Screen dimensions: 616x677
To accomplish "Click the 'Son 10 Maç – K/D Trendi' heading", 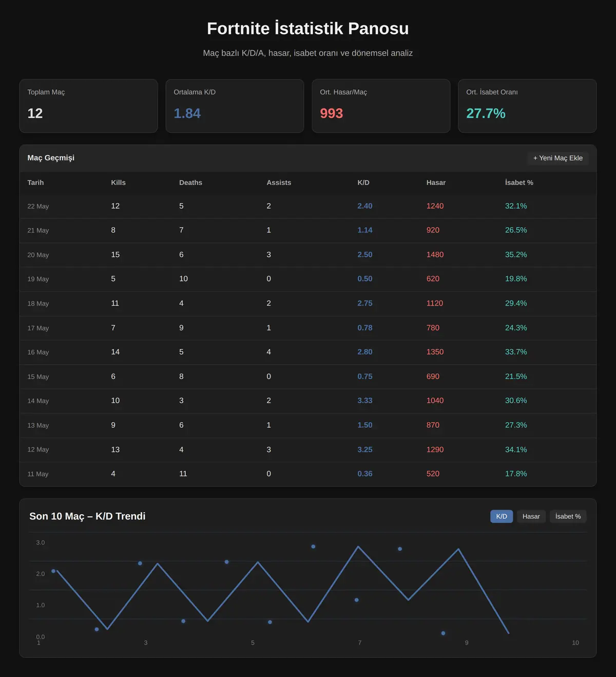I will click(87, 516).
